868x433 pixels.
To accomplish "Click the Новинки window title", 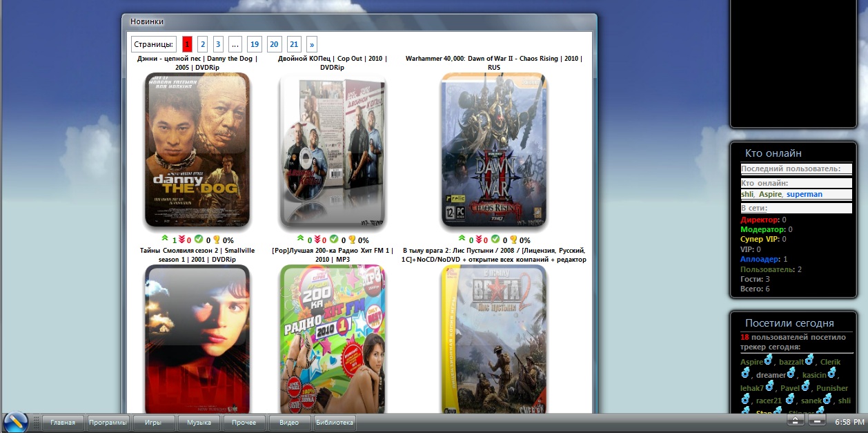I will pos(147,21).
